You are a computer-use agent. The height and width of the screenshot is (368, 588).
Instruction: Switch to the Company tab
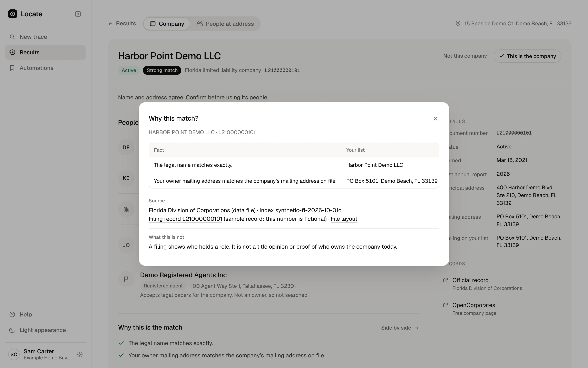167,24
